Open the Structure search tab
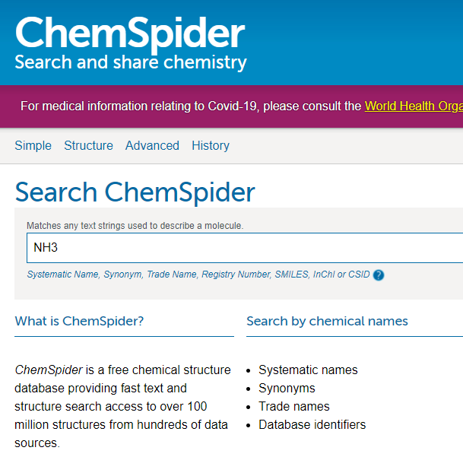 point(88,145)
